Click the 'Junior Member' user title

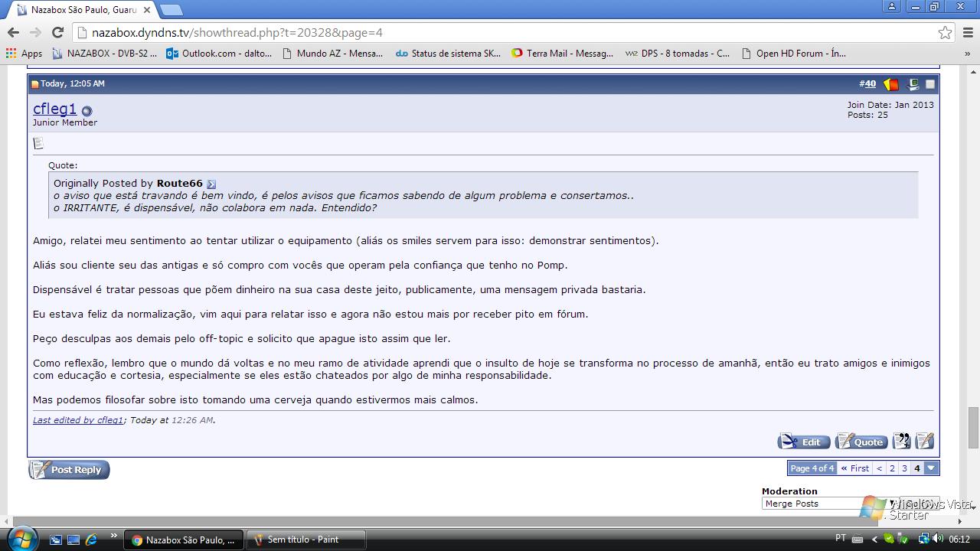coord(65,122)
